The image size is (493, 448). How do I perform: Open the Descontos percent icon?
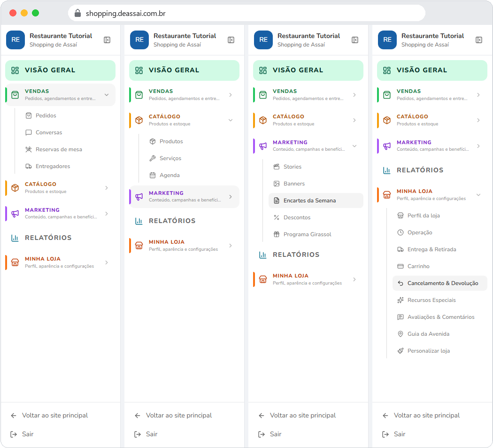(277, 217)
